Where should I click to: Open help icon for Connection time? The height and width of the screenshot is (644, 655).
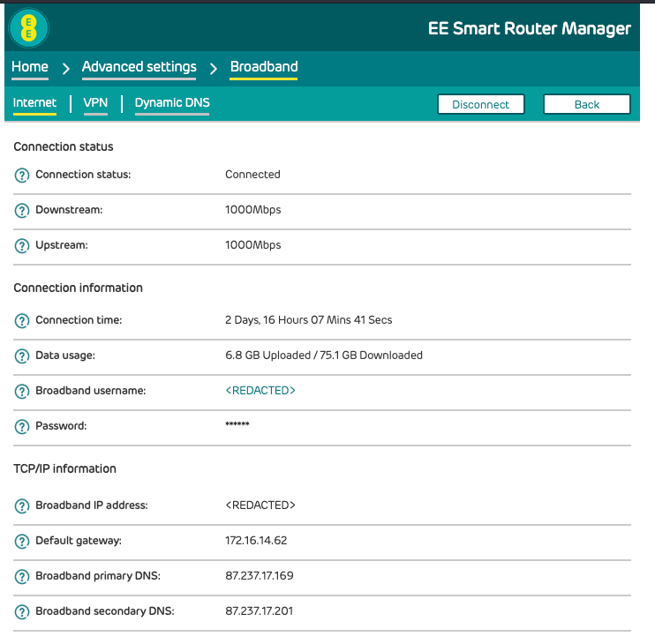(22, 320)
